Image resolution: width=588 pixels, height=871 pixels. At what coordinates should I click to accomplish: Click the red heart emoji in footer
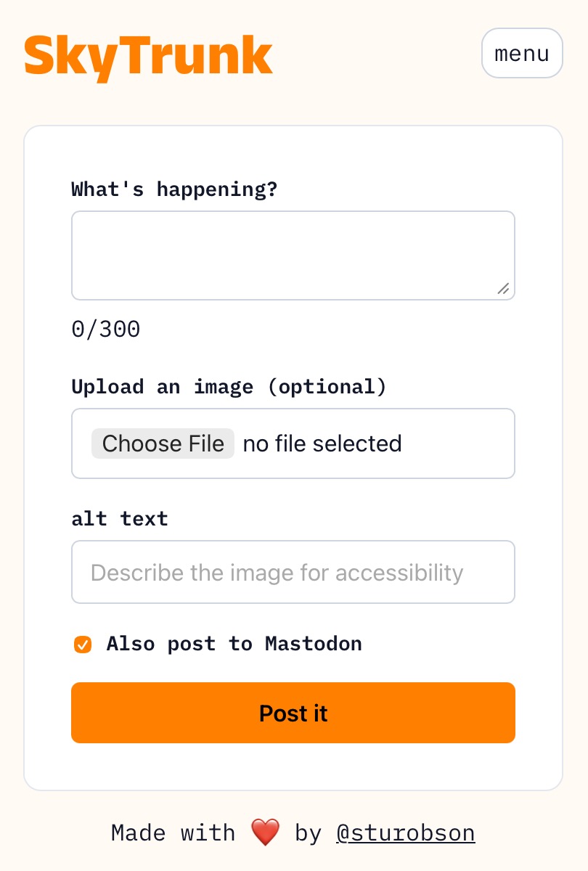[265, 833]
